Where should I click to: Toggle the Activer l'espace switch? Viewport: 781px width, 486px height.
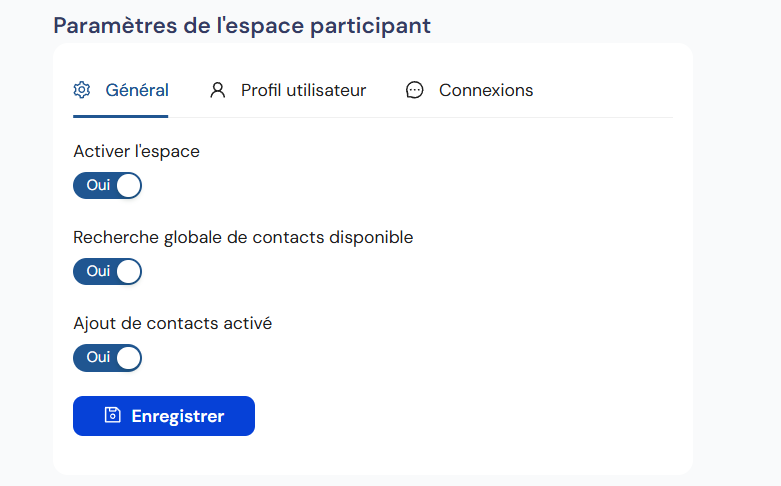point(107,186)
